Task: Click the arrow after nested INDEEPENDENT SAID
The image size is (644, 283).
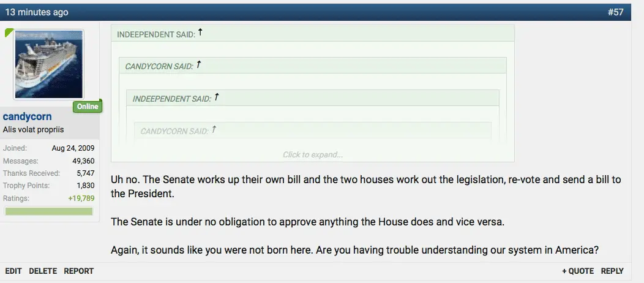Action: click(216, 97)
